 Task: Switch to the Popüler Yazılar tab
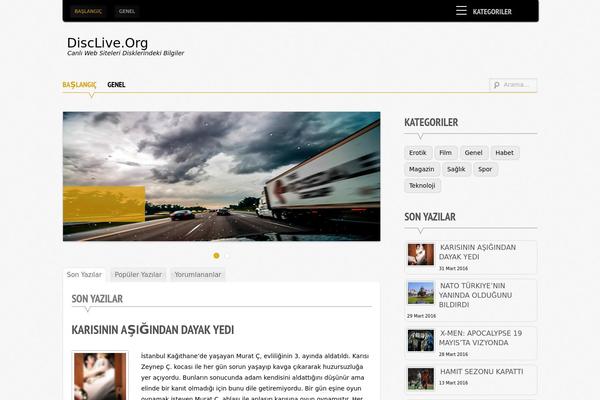[138, 274]
